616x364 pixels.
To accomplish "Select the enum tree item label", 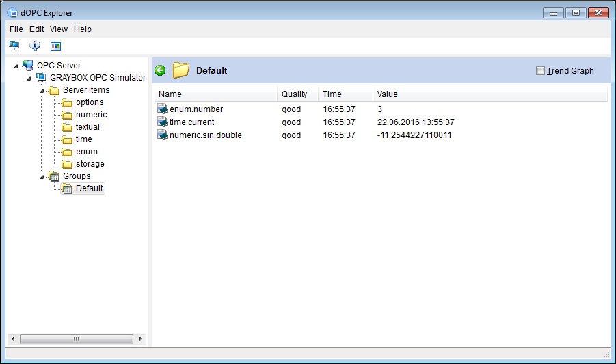I will coord(87,152).
